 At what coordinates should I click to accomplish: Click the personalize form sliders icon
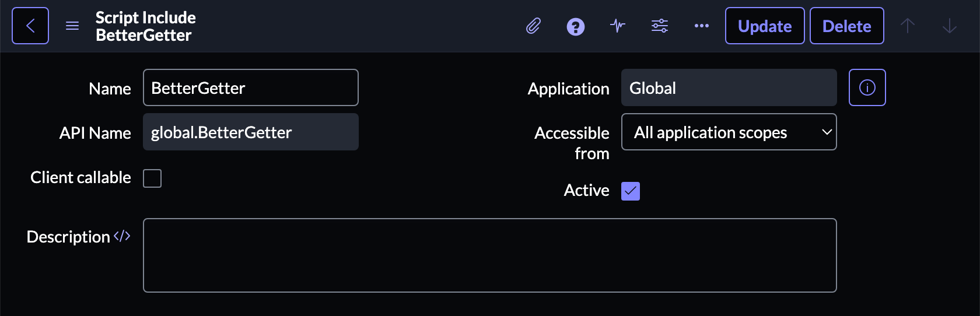click(660, 26)
